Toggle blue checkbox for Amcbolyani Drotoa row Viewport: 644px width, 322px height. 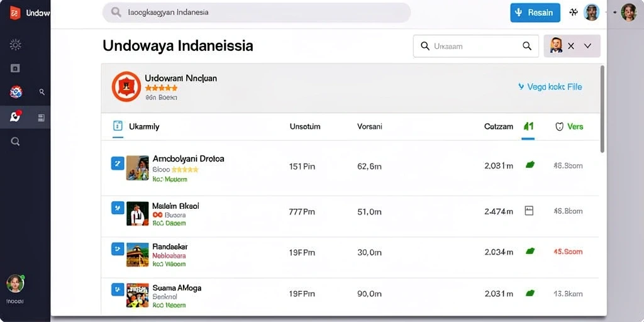118,163
